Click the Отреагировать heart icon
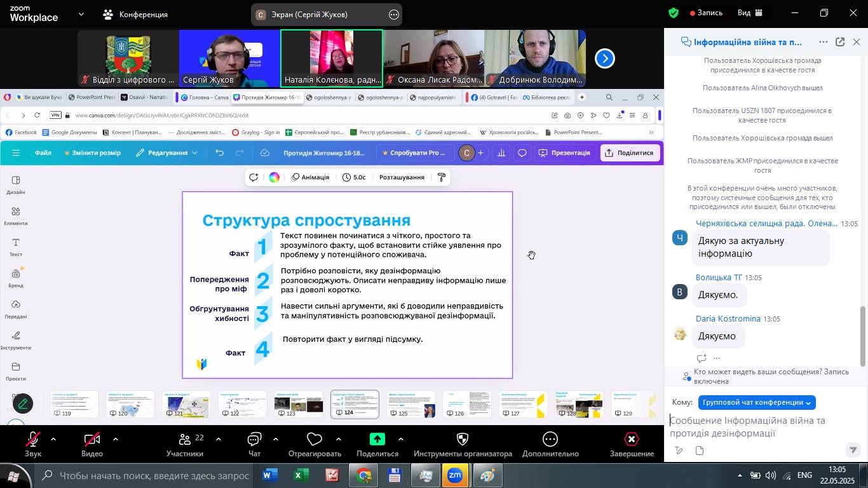Viewport: 868px width, 488px height. click(x=315, y=440)
